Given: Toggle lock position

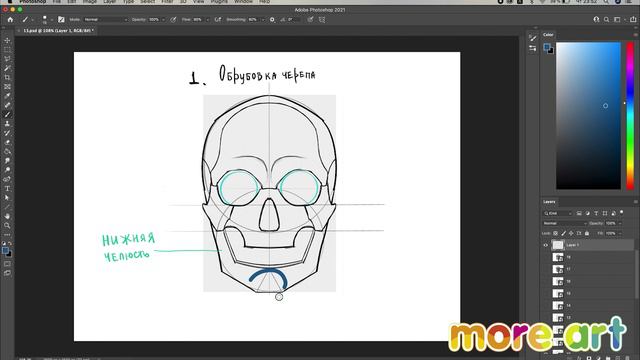Looking at the screenshot, I should (x=571, y=233).
